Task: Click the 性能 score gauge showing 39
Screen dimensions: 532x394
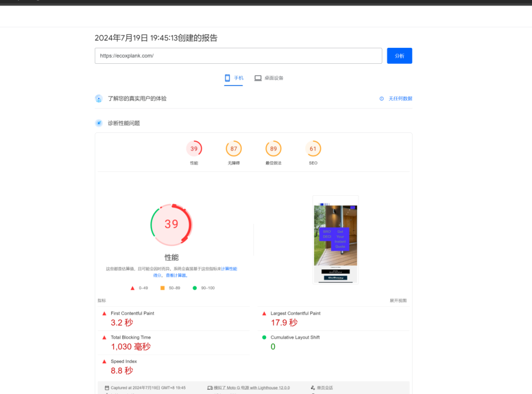Action: [194, 149]
